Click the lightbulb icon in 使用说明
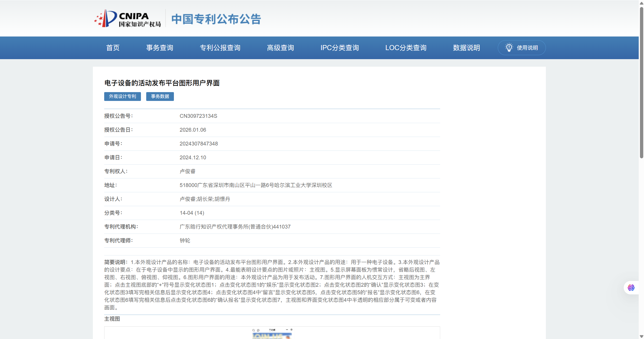Viewport: 644px width, 339px height. pyautogui.click(x=509, y=48)
